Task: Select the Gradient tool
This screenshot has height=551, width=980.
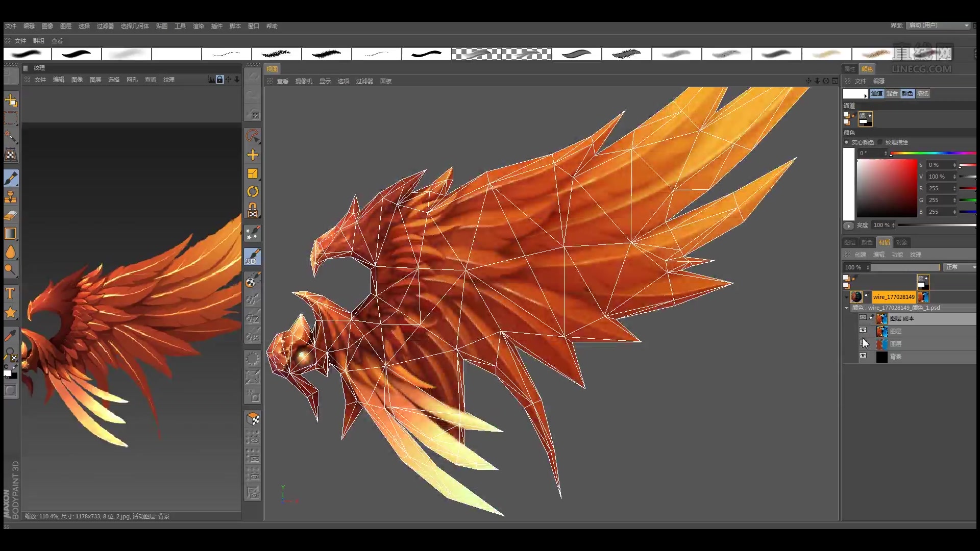Action: point(11,233)
